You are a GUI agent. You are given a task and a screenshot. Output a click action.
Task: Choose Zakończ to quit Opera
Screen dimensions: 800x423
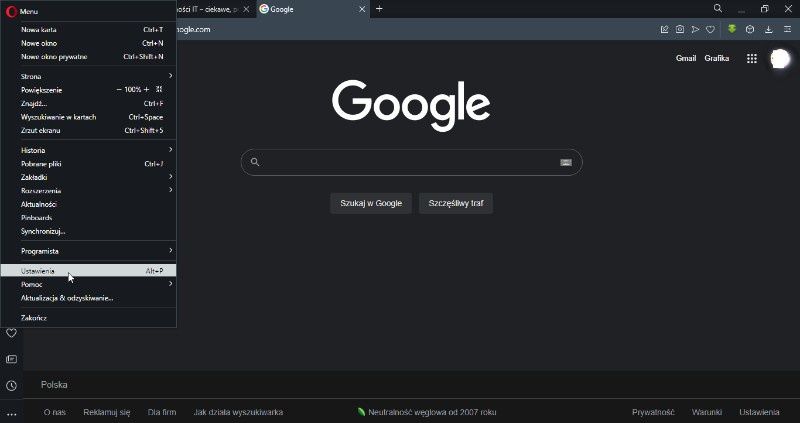[x=88, y=318]
